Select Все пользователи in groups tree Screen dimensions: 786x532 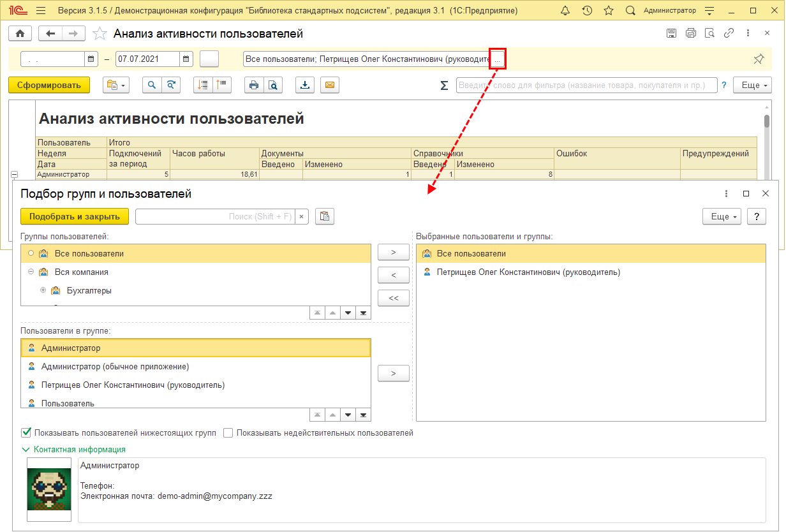(x=196, y=253)
